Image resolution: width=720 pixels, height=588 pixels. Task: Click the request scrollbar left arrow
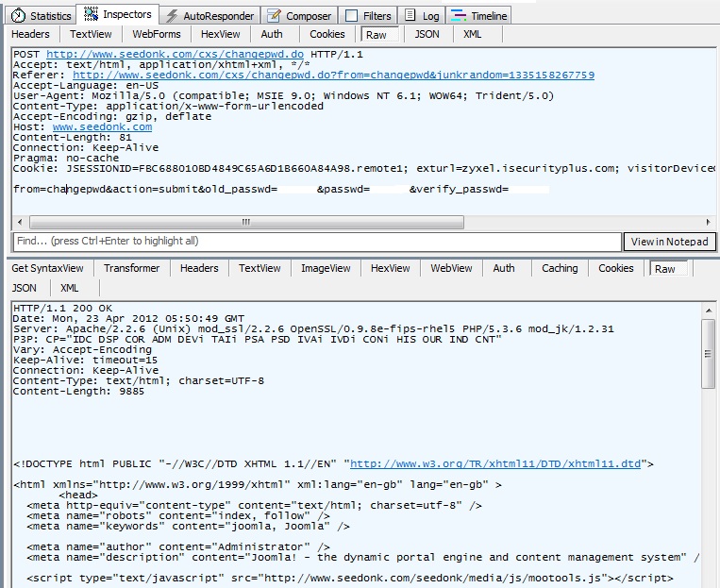[20, 223]
